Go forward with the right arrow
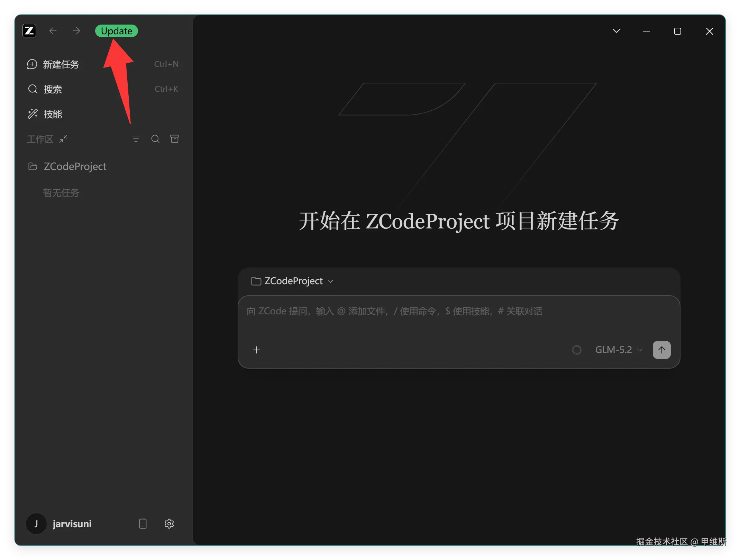Viewport: 740px width, 560px height. [76, 31]
